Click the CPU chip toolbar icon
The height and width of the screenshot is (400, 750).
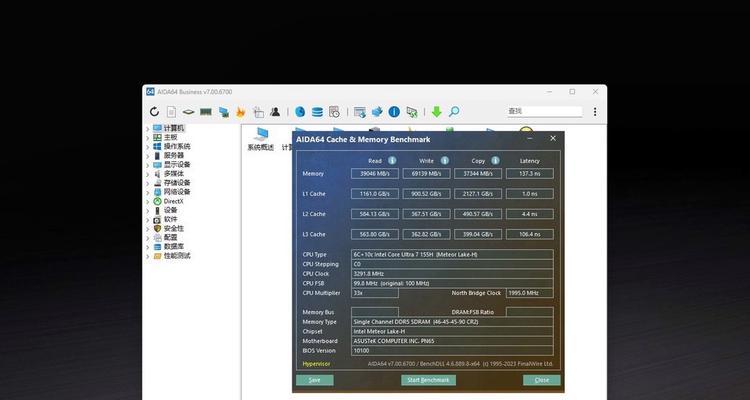[x=188, y=112]
